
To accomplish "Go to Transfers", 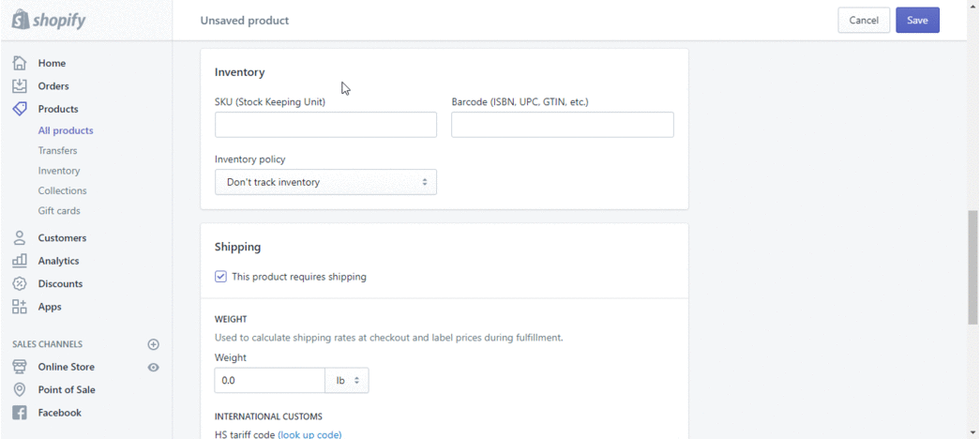I will (57, 151).
